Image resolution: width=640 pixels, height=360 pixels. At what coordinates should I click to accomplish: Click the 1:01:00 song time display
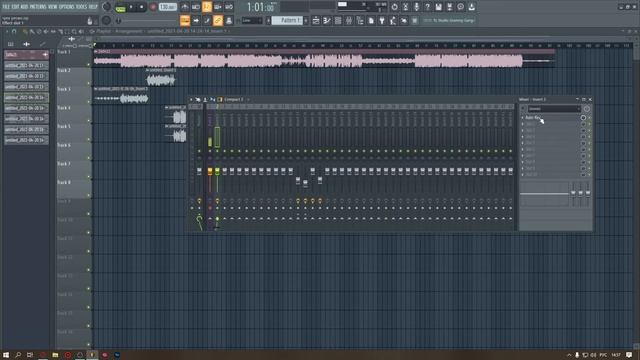coord(260,7)
